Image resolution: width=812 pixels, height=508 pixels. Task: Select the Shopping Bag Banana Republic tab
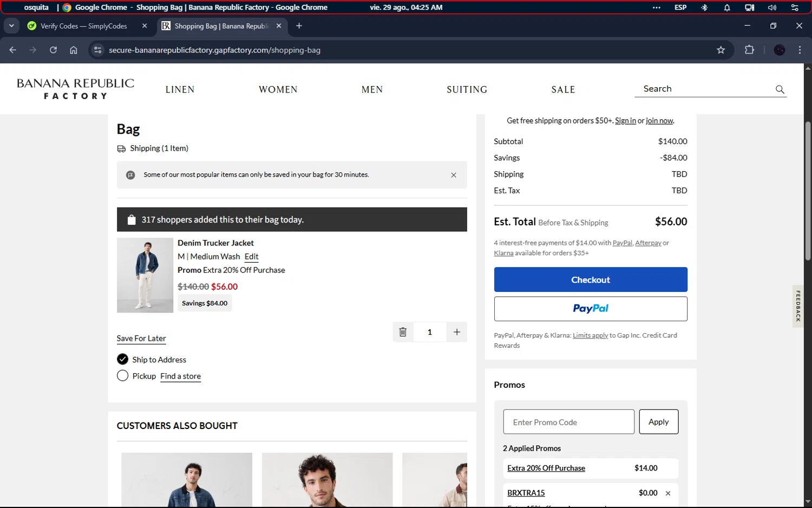point(221,25)
